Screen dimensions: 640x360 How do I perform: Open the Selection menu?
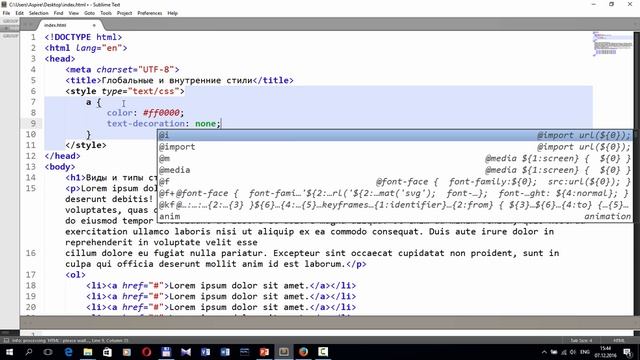pyautogui.click(x=38, y=13)
